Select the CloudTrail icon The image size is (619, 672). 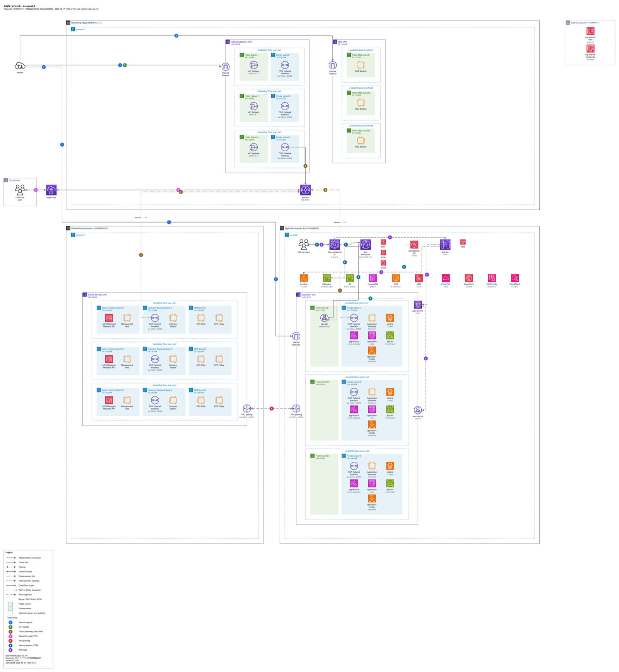446,278
